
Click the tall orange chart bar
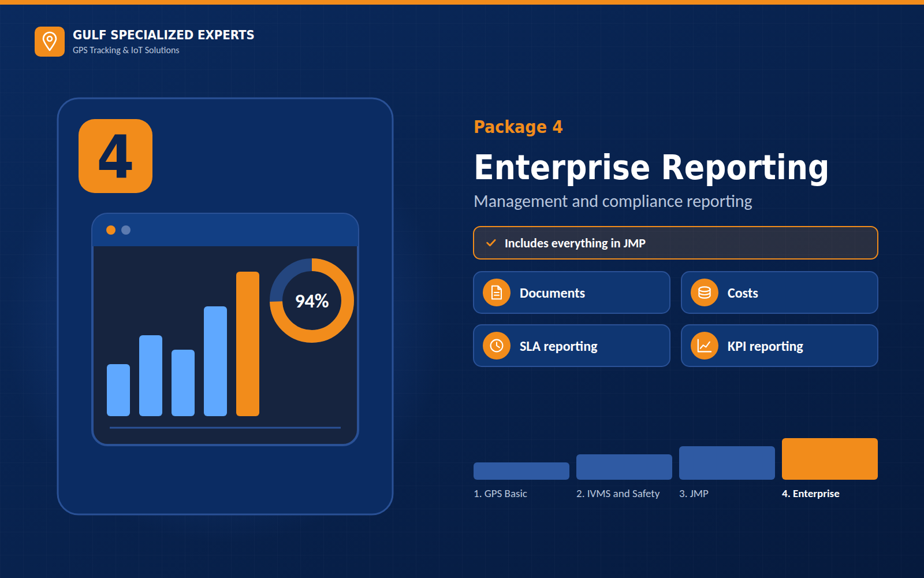pyautogui.click(x=248, y=344)
